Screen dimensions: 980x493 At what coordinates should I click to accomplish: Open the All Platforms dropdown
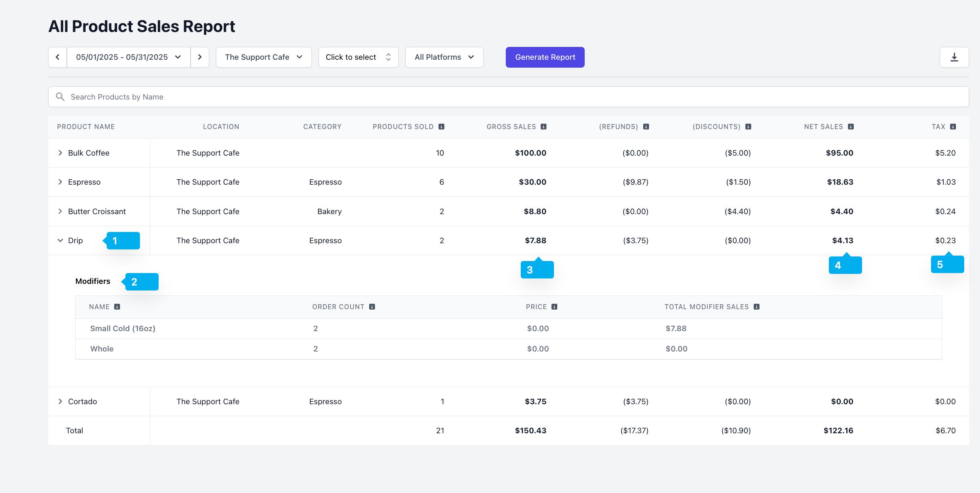click(444, 57)
